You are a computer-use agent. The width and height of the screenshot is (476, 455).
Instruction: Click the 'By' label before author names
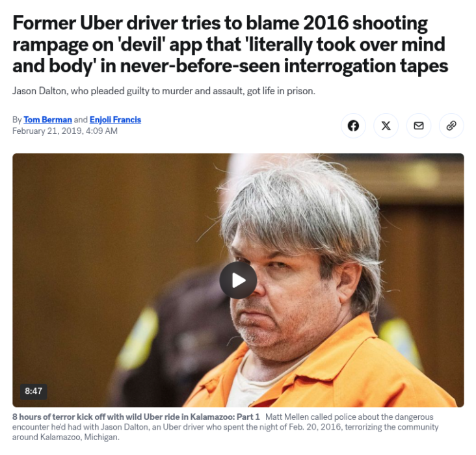pyautogui.click(x=17, y=120)
